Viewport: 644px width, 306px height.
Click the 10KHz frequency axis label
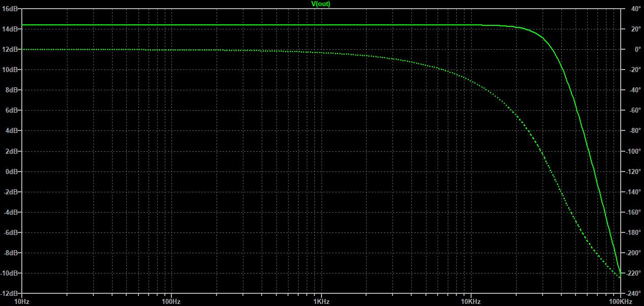click(471, 301)
